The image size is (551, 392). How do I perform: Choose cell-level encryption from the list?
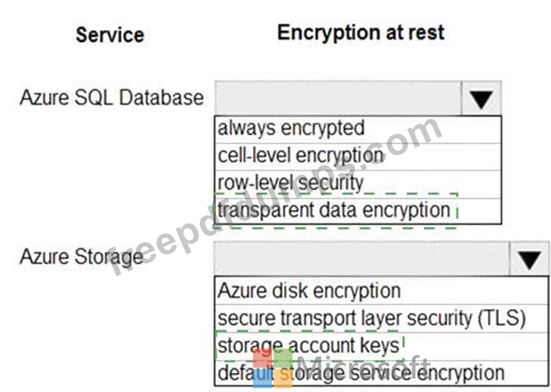358,157
